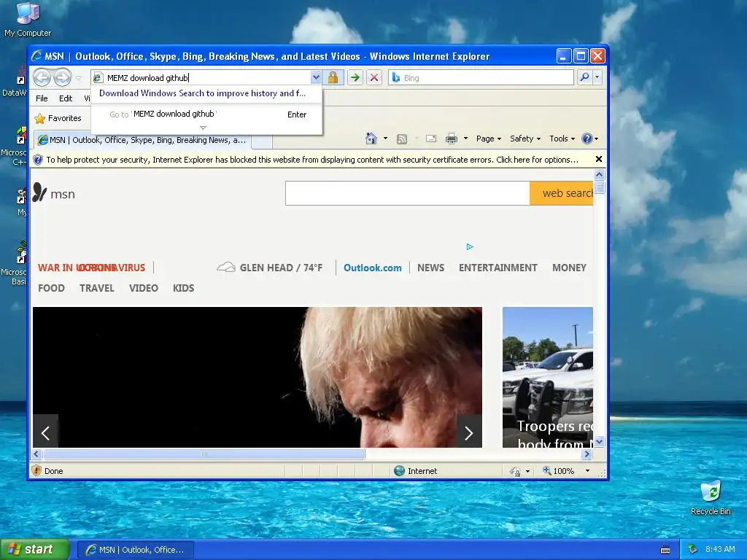Open the search provider dropdown
The height and width of the screenshot is (560, 747).
coord(597,77)
